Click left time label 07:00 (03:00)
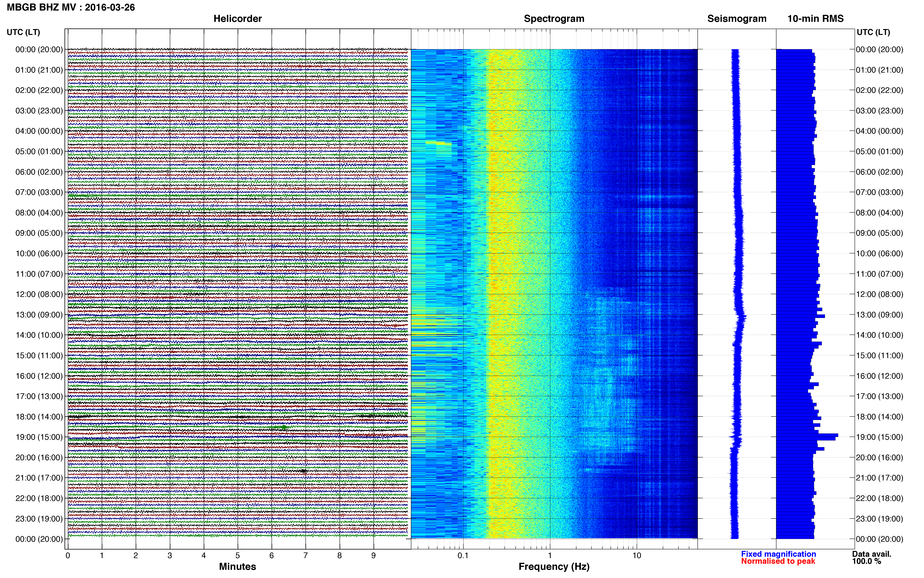924x578 pixels. click(39, 192)
